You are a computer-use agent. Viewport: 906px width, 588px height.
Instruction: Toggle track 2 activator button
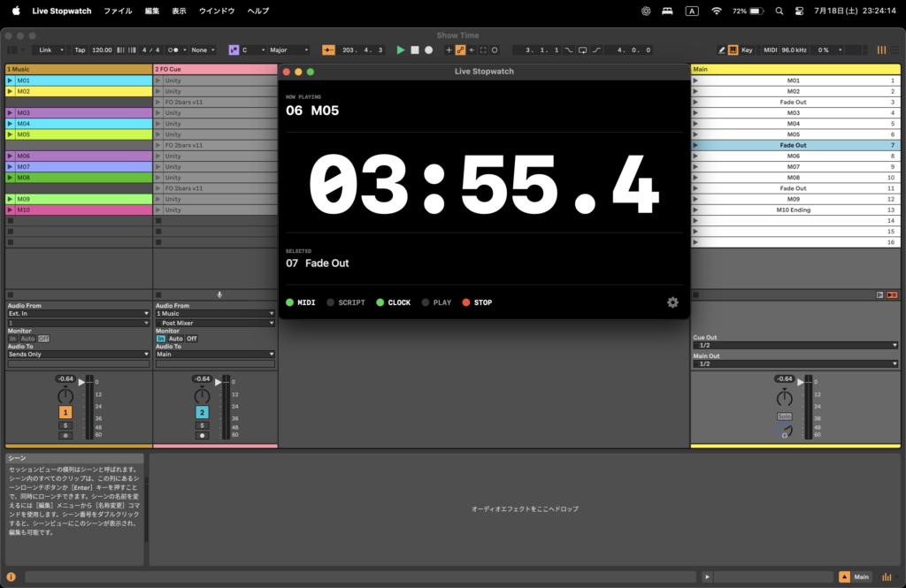[202, 412]
